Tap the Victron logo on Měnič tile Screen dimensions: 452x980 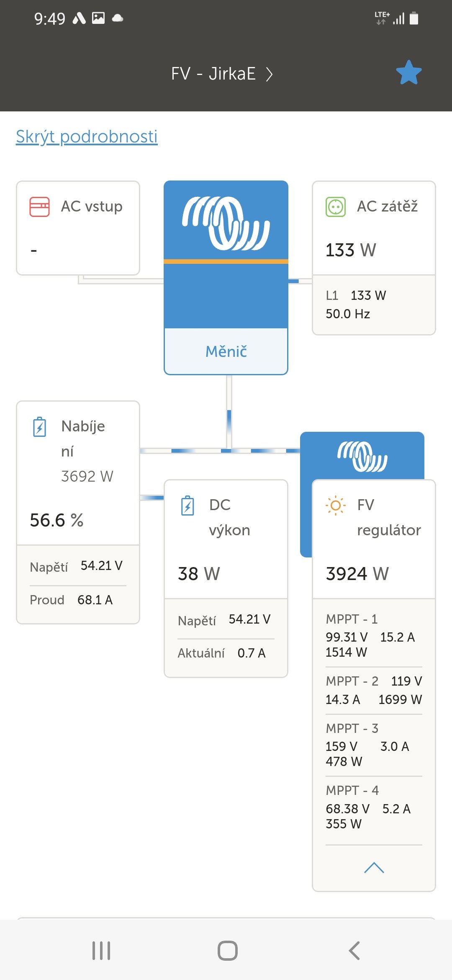(x=226, y=223)
